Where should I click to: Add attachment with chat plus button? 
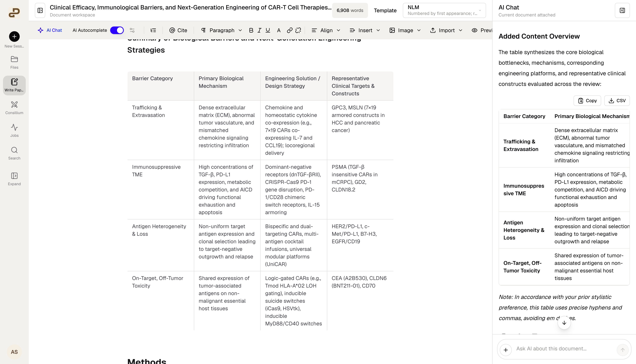(x=506, y=350)
